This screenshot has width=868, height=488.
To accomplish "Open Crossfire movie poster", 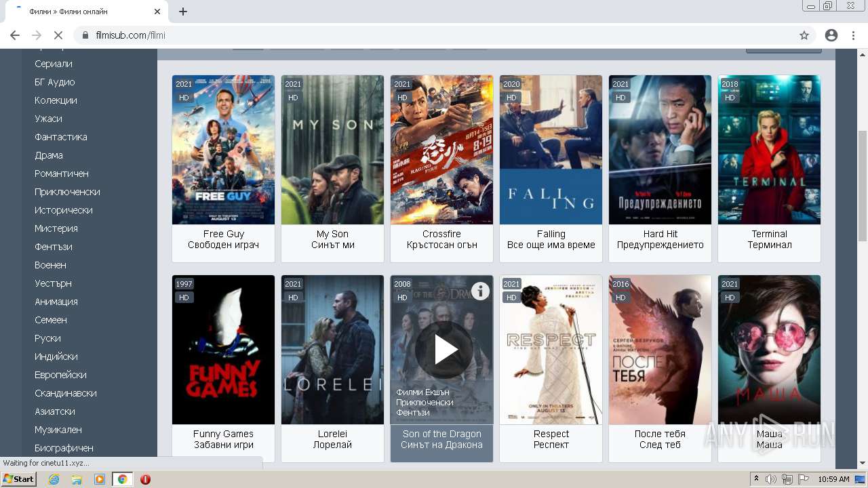I will 441,150.
